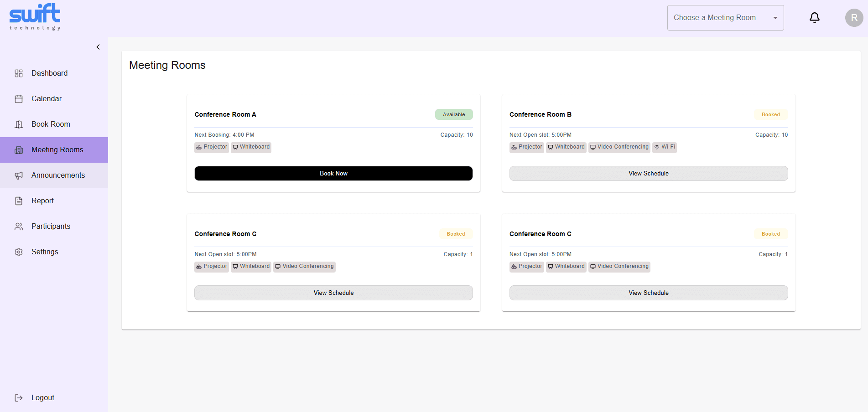Book Conference Room A with Book Now
The image size is (868, 412).
point(333,173)
